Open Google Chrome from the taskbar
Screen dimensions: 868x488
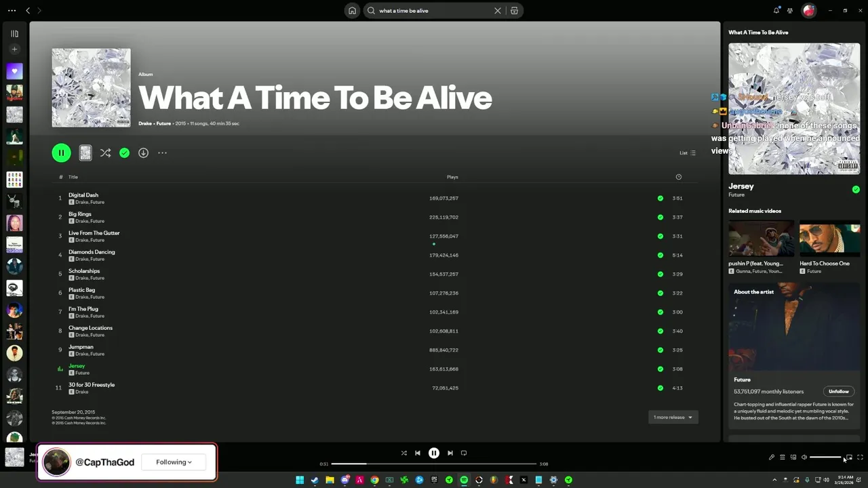pos(374,480)
